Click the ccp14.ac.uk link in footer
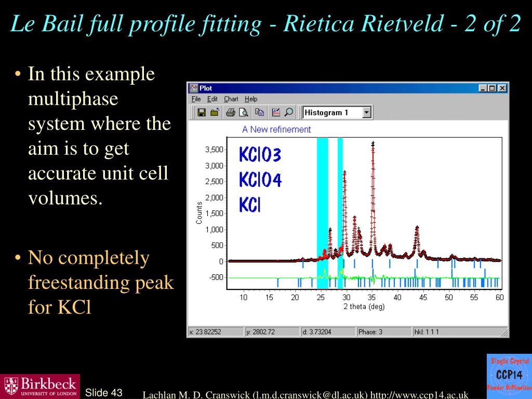 419,395
